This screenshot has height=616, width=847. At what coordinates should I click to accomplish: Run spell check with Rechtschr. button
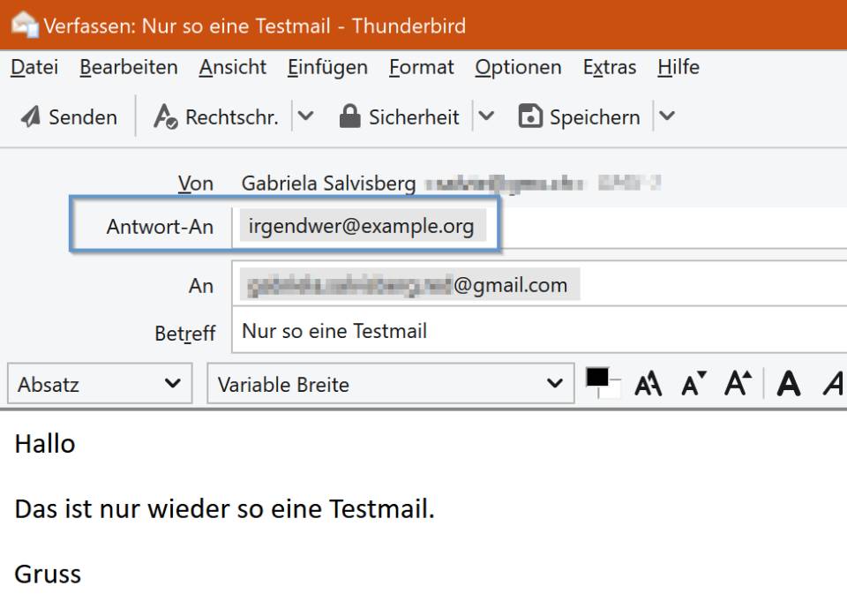(216, 116)
